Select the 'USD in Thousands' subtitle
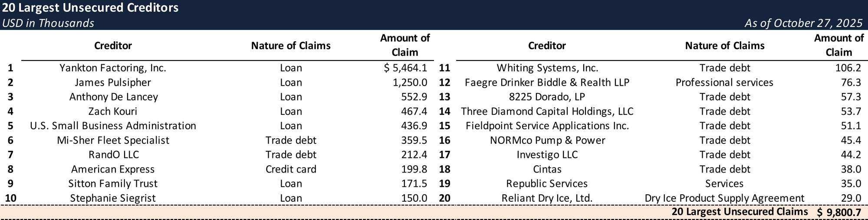868x220 pixels. click(x=48, y=23)
